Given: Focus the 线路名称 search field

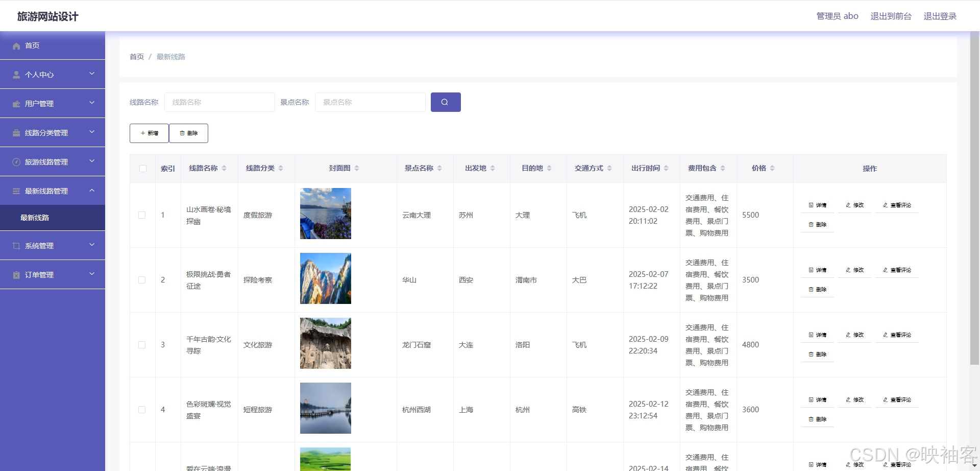Looking at the screenshot, I should click(x=219, y=102).
